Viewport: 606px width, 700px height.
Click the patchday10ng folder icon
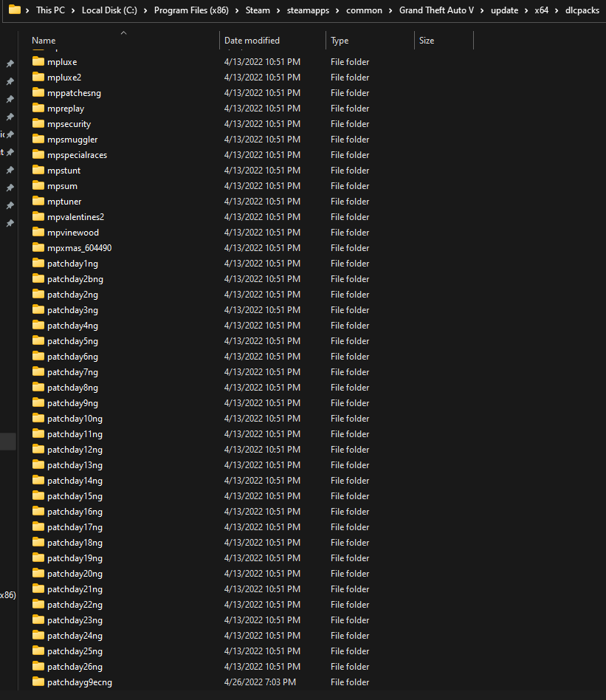(x=38, y=419)
